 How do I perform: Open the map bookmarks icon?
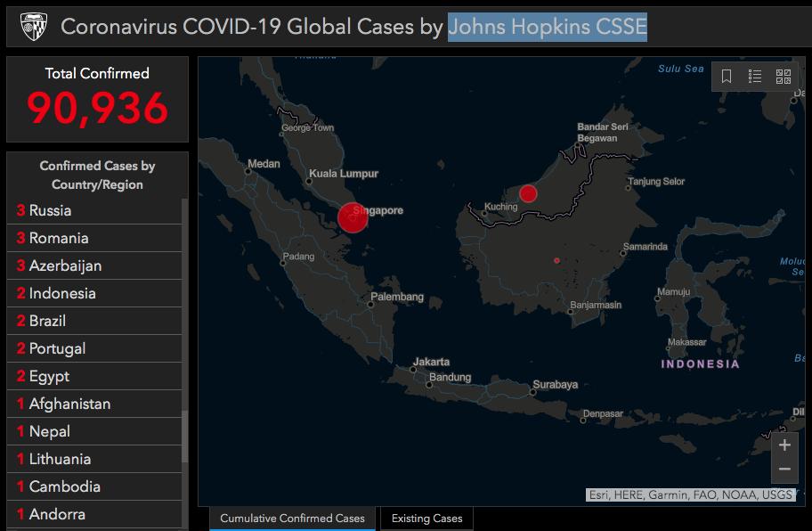(x=726, y=76)
